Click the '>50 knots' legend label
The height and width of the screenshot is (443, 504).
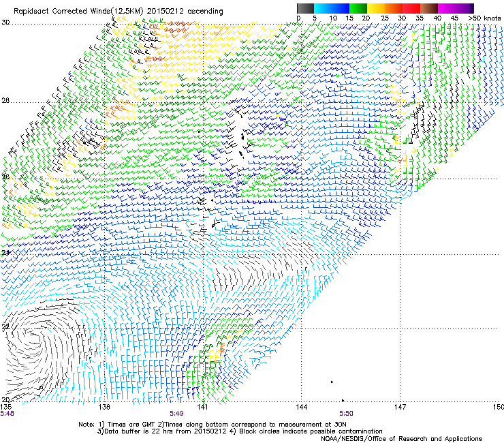click(x=484, y=18)
